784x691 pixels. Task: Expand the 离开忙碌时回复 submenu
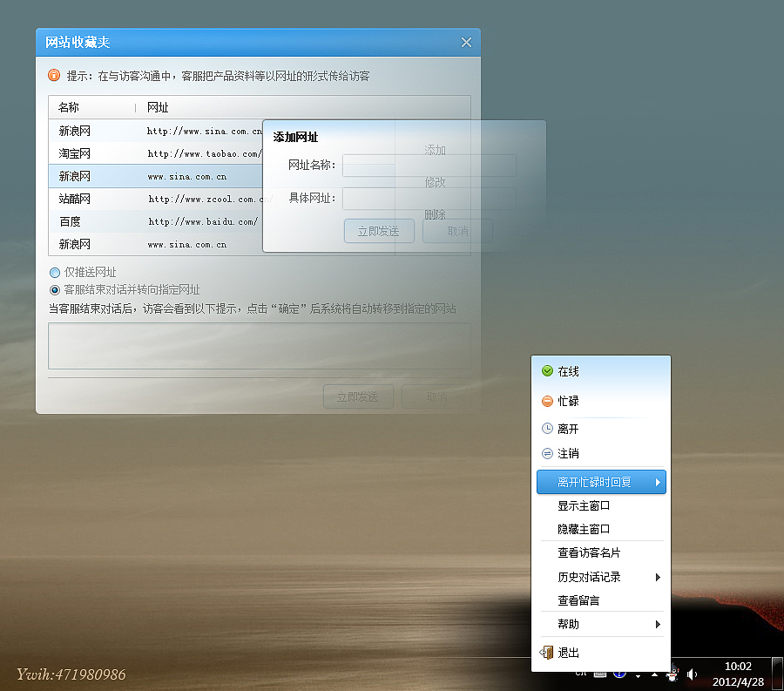coord(601,482)
